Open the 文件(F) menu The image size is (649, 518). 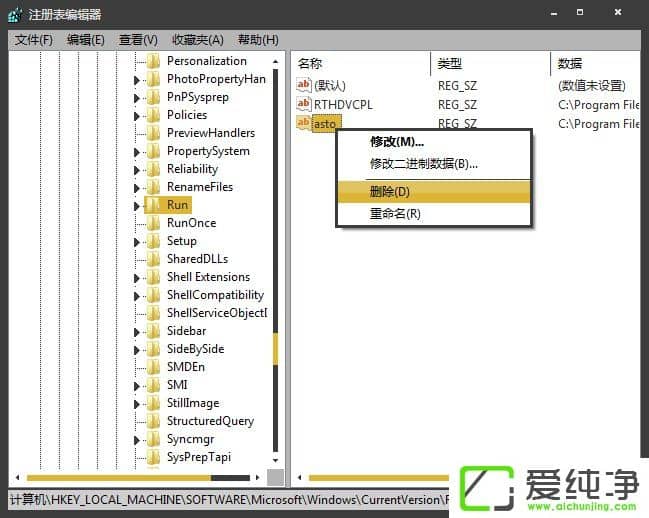(34, 40)
